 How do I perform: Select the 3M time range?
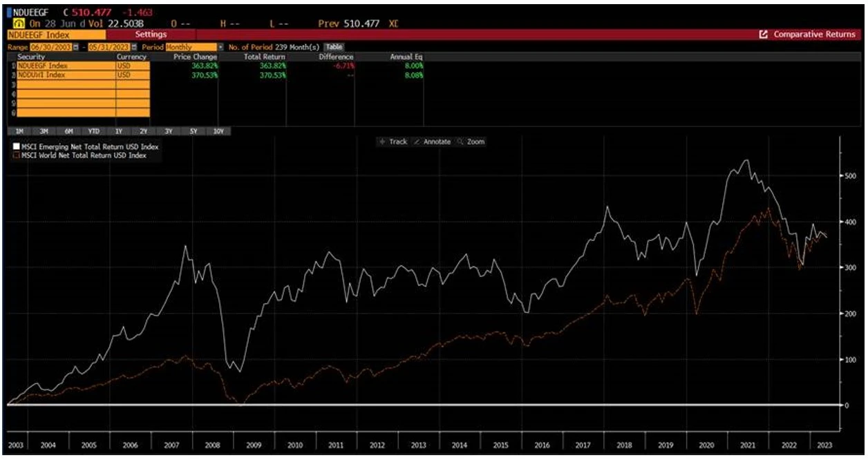[x=44, y=131]
